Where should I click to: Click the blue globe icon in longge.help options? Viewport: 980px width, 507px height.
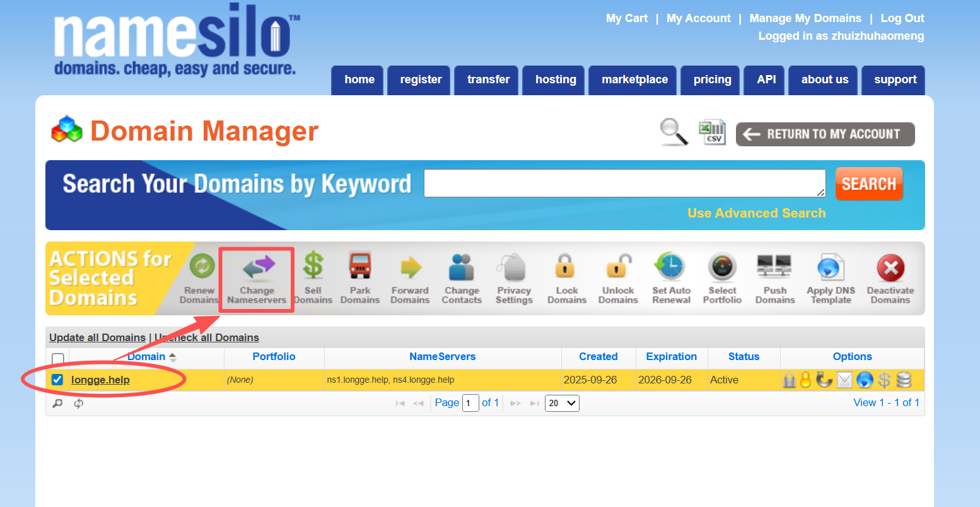[x=865, y=380]
